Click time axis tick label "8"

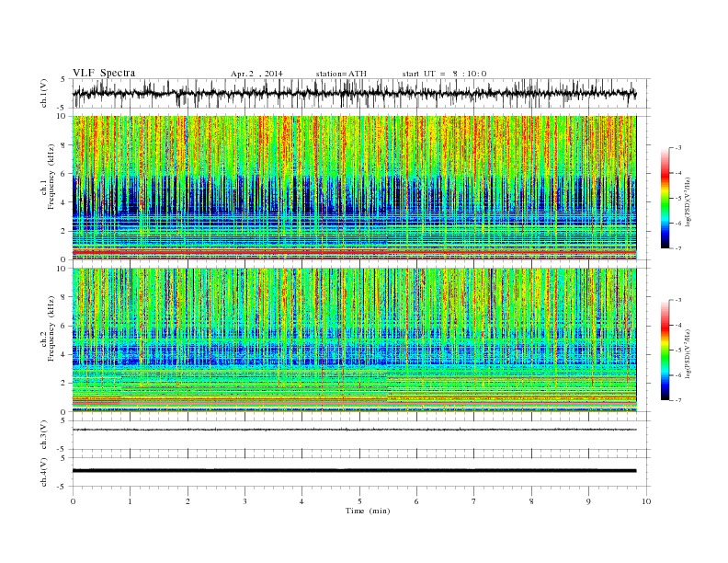531,501
